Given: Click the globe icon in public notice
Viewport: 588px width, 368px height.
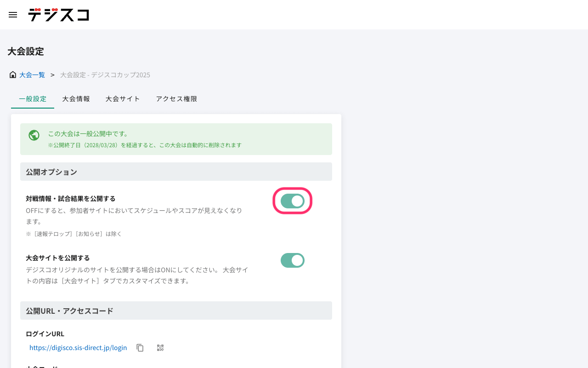Looking at the screenshot, I should (34, 135).
